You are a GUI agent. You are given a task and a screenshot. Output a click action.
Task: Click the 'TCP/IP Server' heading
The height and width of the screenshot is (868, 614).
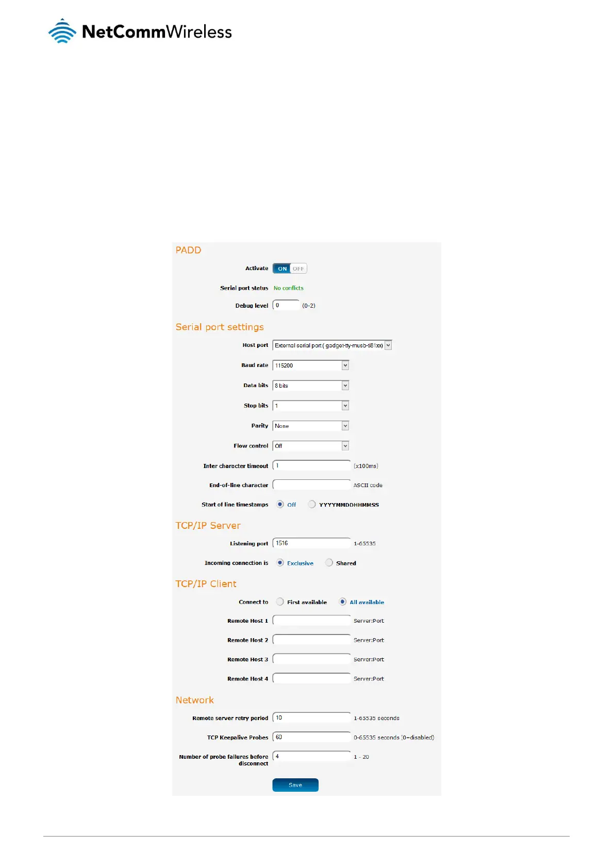[208, 526]
